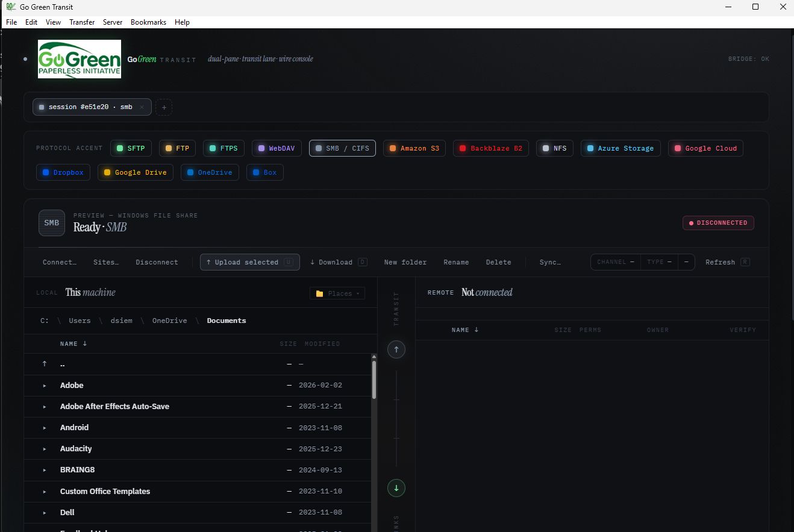The image size is (794, 532).
Task: Open the Help menu
Action: click(x=182, y=22)
